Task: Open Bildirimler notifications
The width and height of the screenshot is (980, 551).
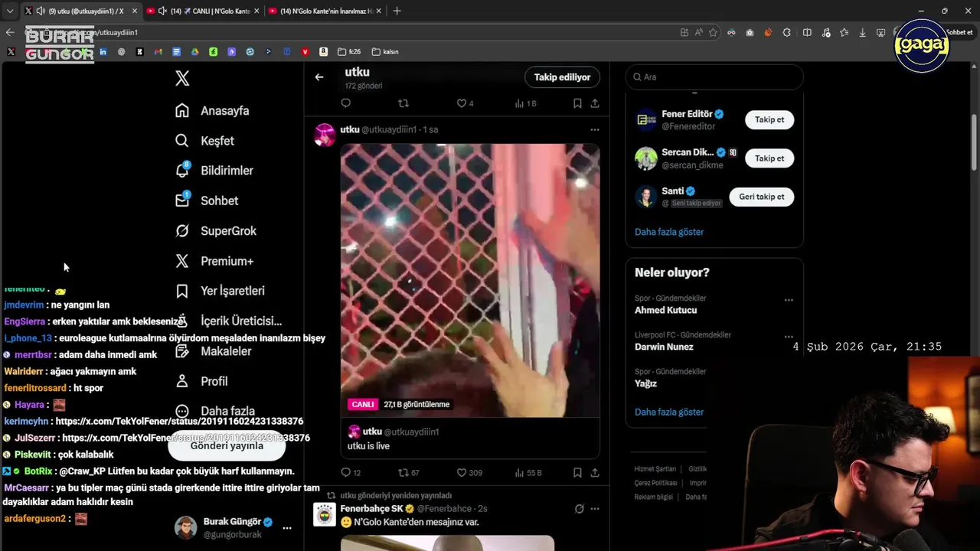Action: pyautogui.click(x=214, y=171)
